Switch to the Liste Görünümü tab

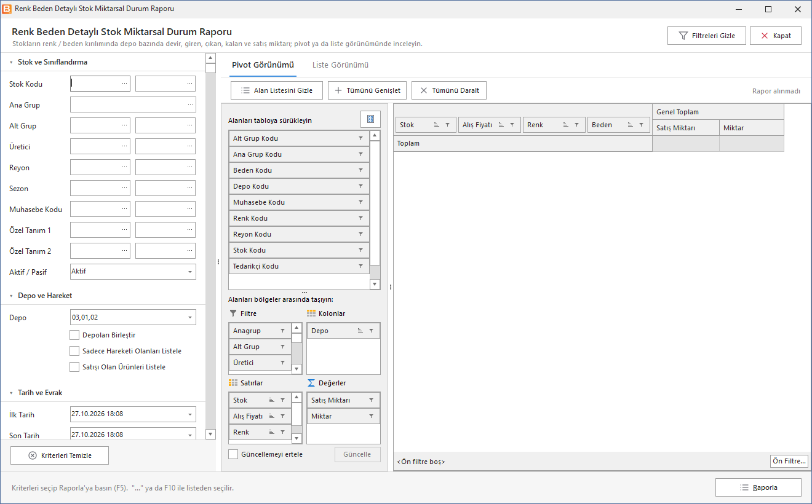click(x=340, y=65)
